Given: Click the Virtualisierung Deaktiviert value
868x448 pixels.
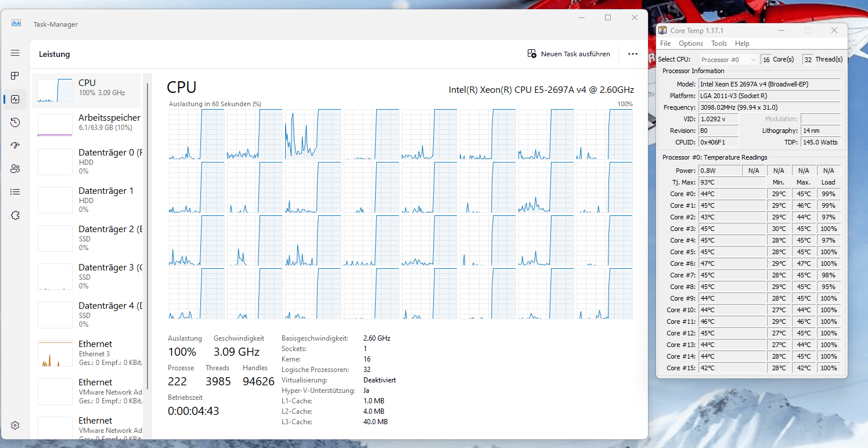Looking at the screenshot, I should (380, 380).
